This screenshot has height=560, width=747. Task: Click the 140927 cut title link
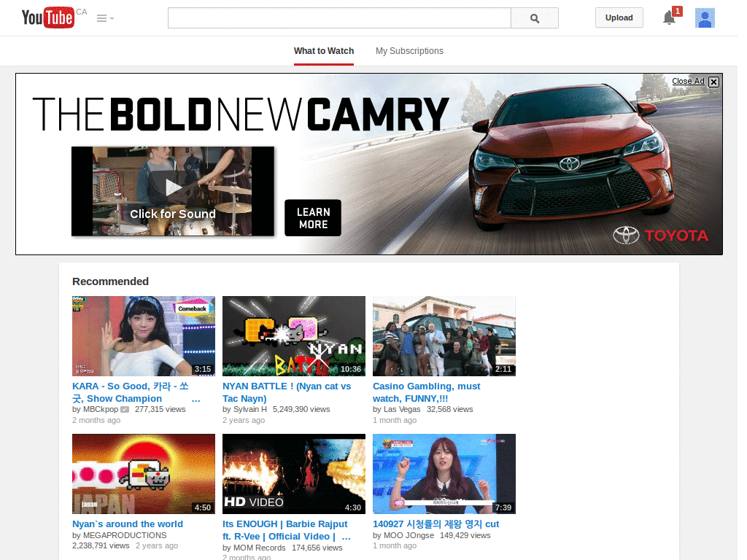coord(436,524)
